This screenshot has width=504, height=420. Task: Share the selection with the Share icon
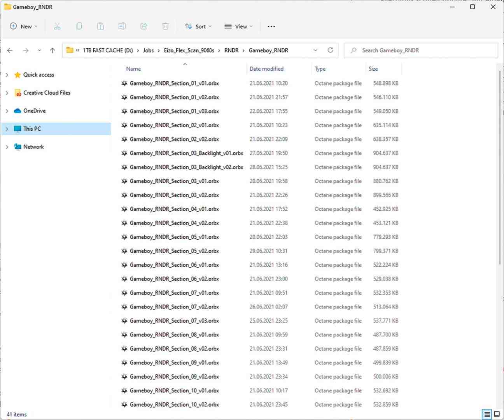[x=143, y=26]
